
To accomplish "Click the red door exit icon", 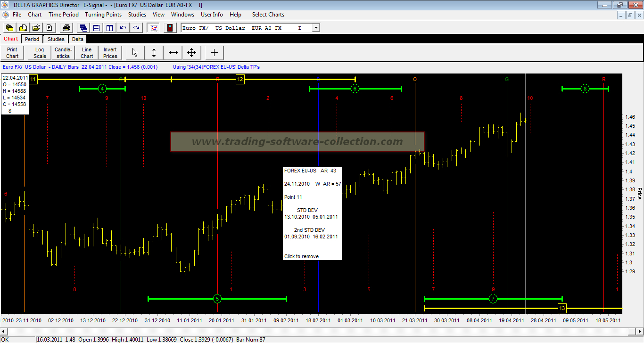I will (170, 28).
